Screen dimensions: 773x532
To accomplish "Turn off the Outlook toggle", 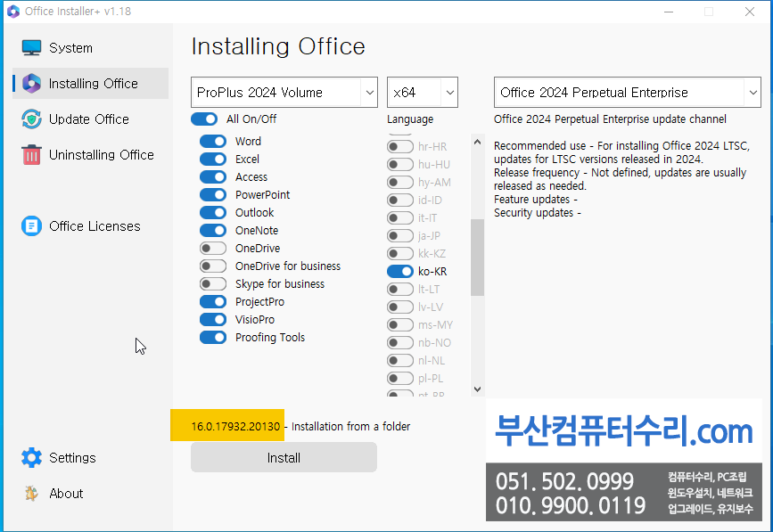I will pyautogui.click(x=213, y=213).
